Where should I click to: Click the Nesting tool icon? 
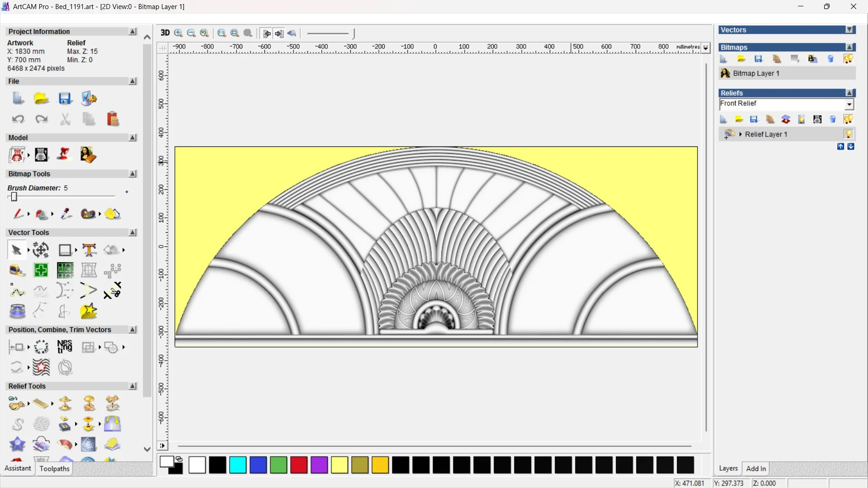coord(65,347)
